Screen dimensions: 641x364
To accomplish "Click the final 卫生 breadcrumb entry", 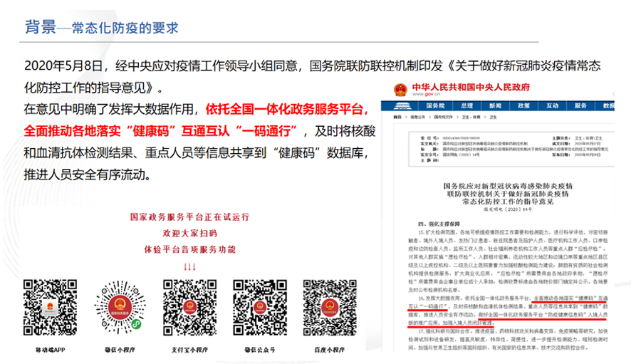I will pyautogui.click(x=493, y=118).
